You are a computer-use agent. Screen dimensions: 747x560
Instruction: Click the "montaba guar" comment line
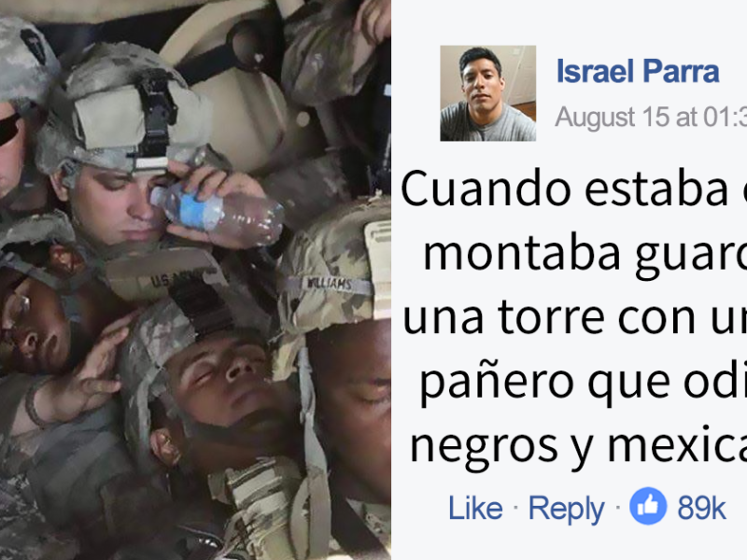pos(585,255)
